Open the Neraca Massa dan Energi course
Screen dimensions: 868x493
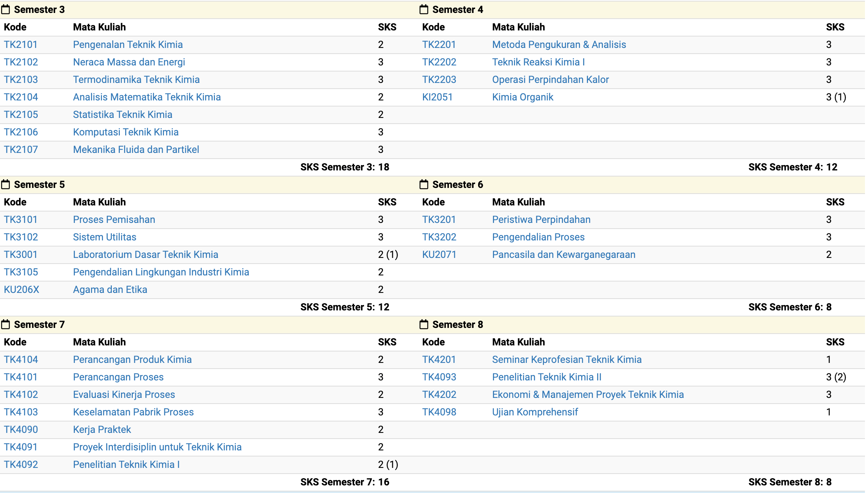(x=129, y=62)
